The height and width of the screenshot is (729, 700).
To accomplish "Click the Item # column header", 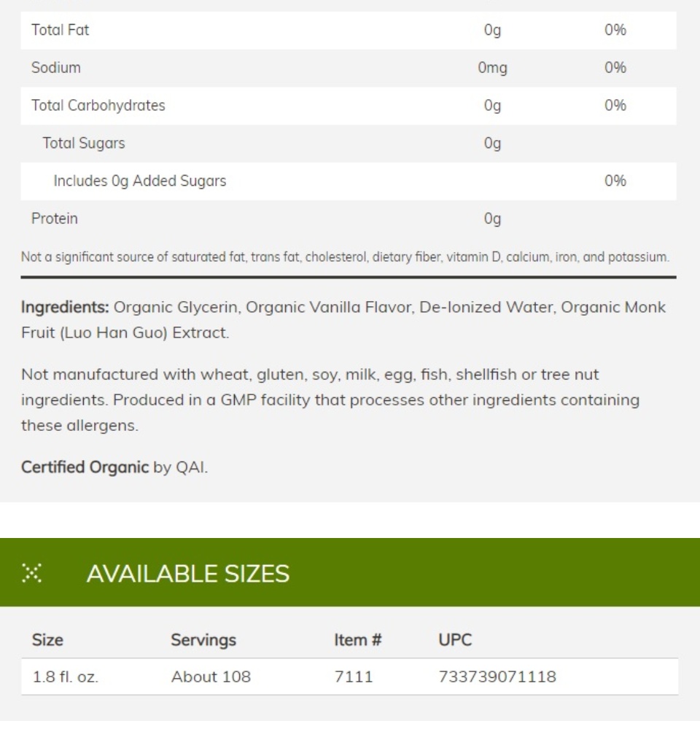I will (x=358, y=640).
